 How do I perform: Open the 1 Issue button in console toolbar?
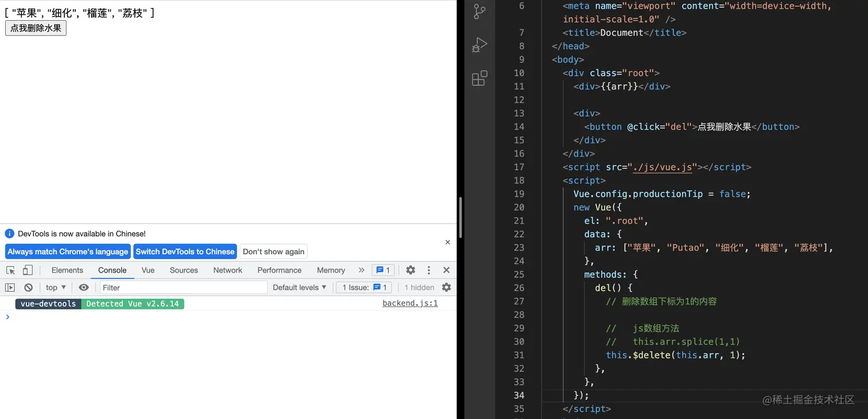[x=365, y=288]
